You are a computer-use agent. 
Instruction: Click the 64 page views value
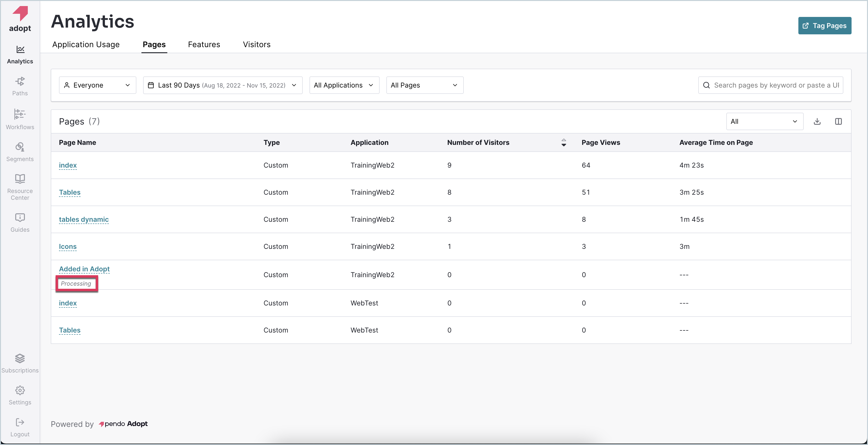pos(586,165)
